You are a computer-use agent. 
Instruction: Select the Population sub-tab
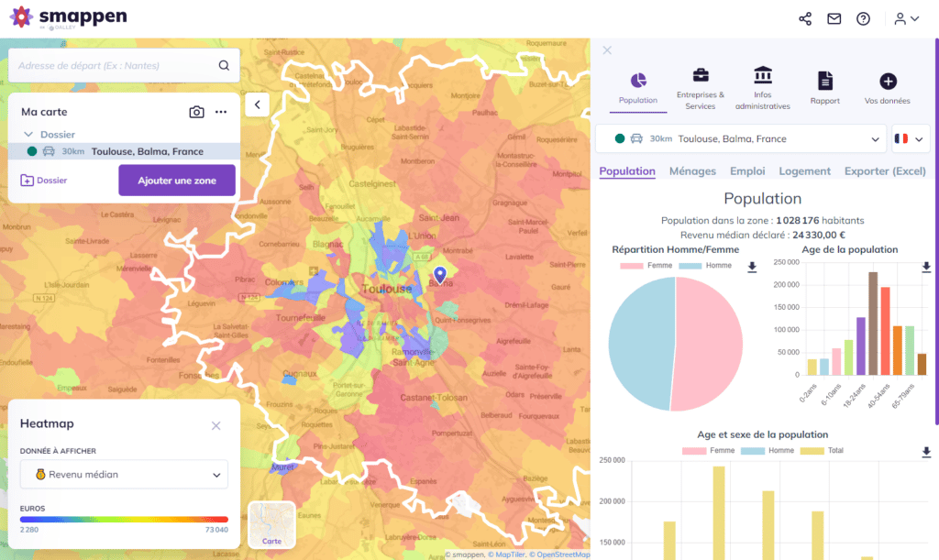[627, 171]
